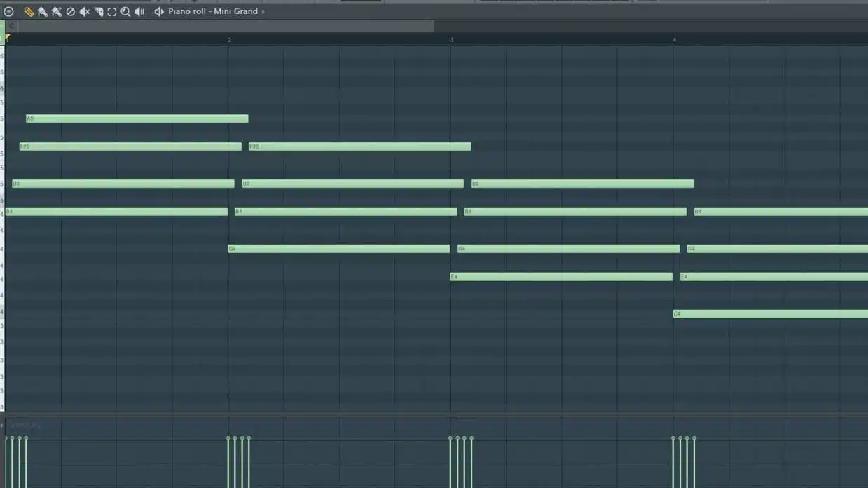This screenshot has height=488, width=868.
Task: Select the B4 note in bar 4
Action: pos(781,212)
